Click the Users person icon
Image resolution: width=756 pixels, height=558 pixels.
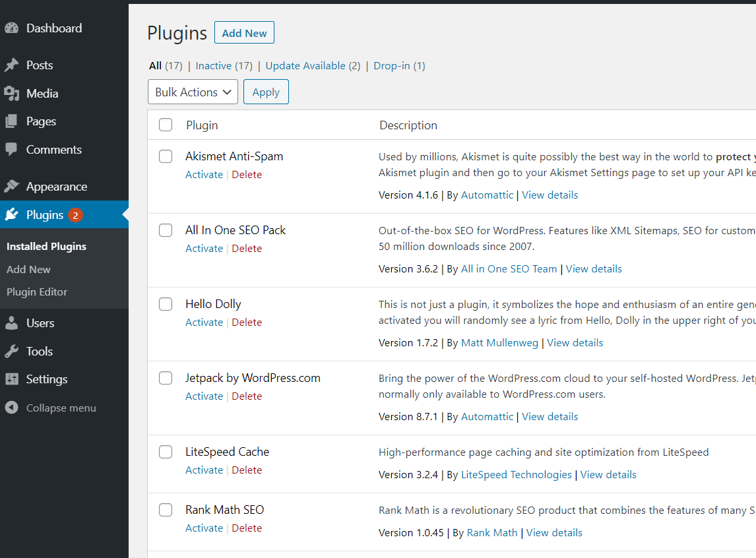[12, 323]
